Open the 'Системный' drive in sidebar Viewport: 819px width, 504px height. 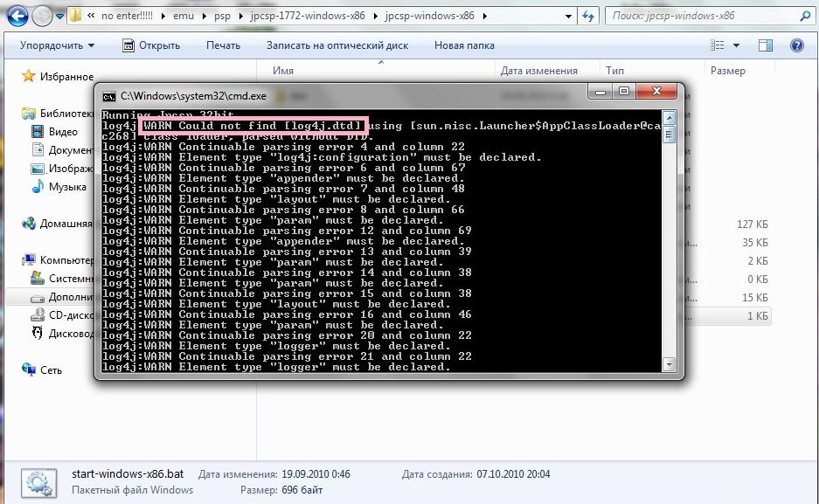[71, 279]
